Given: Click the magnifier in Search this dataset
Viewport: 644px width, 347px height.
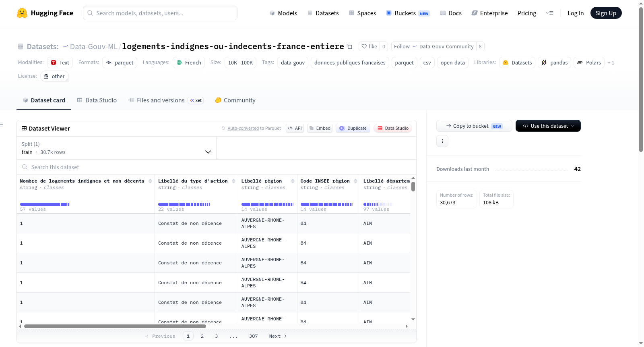Looking at the screenshot, I should 25,167.
